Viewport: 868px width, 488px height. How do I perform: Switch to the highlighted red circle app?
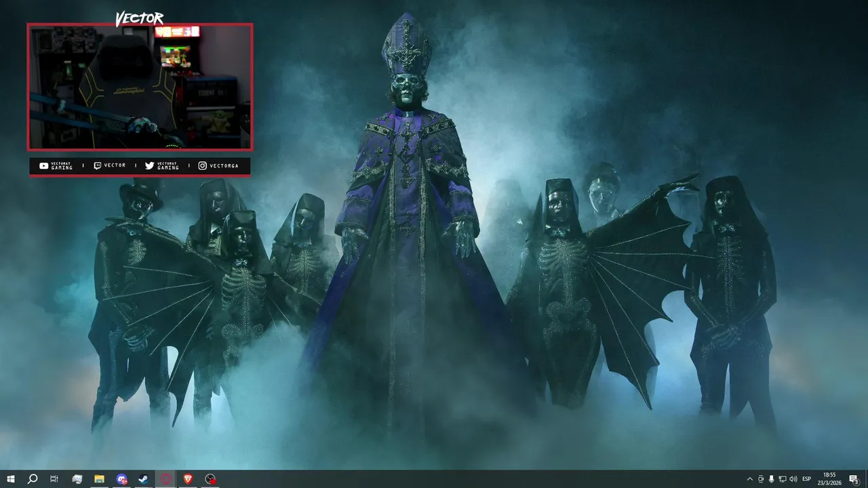click(x=166, y=479)
